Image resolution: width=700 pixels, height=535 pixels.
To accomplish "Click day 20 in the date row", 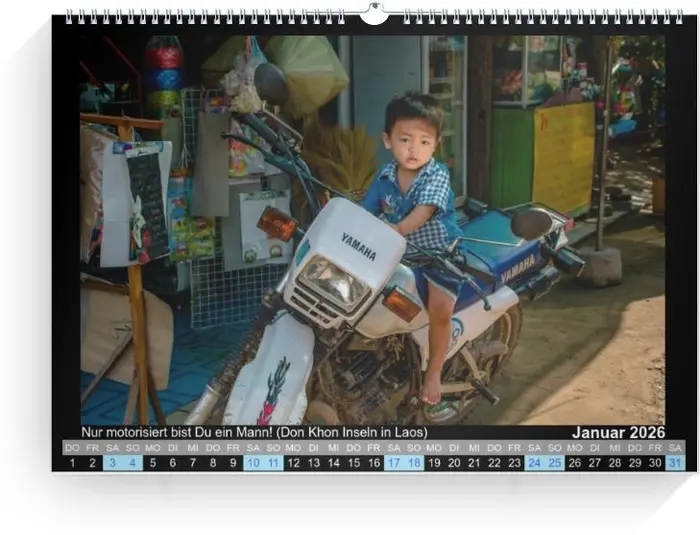I will [454, 463].
